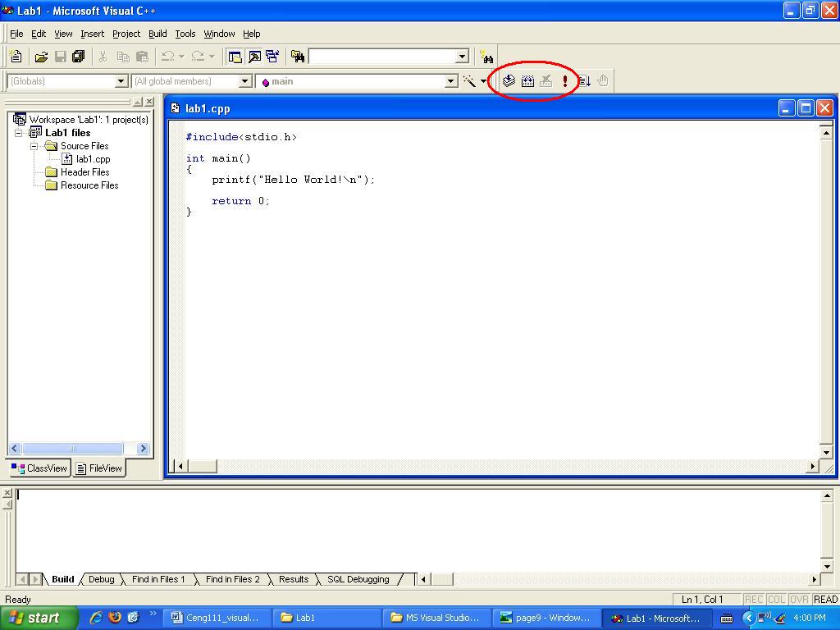Toggle the Output window icon

click(254, 57)
